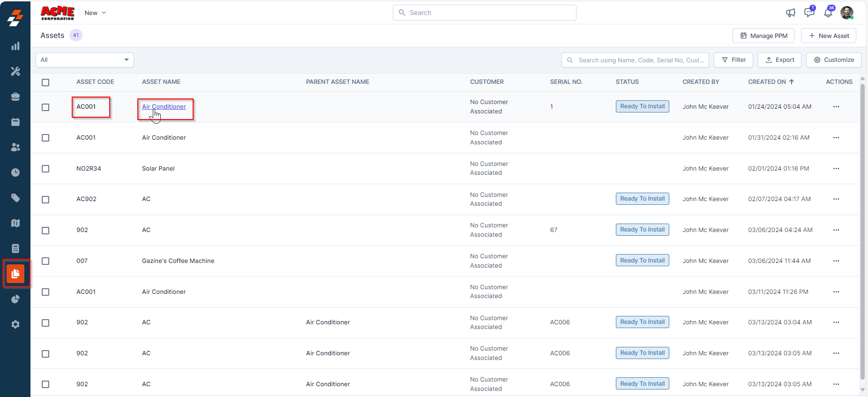Screen dimensions: 868x397
Task: Open the calendar icon in sidebar
Action: [15, 122]
